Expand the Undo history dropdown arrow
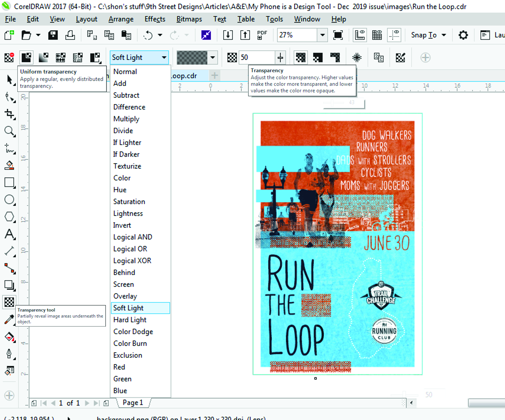Viewport: 505px width, 420px height. 160,35
